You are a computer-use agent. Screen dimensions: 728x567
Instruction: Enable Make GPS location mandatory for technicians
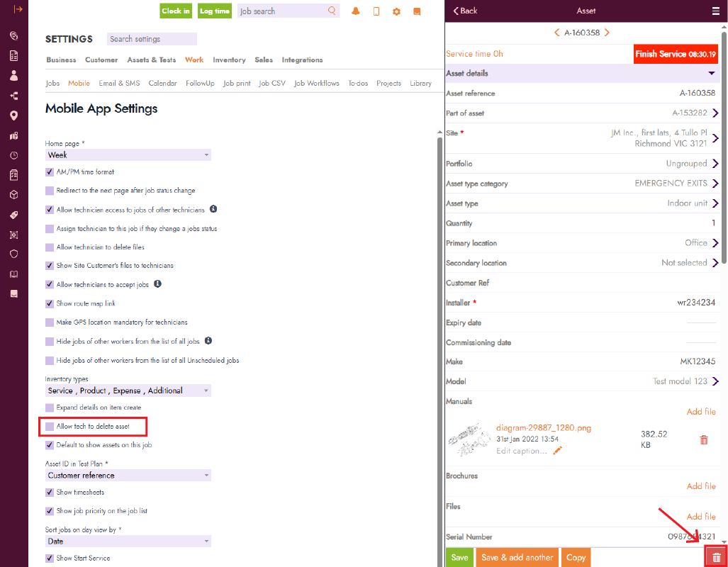click(x=50, y=322)
